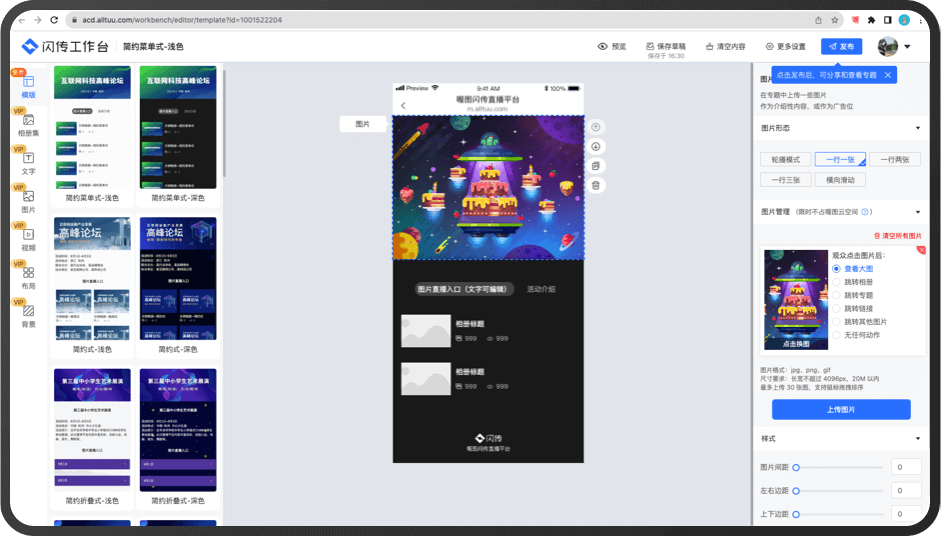Choose the 跳转链接 radio option
941x536 pixels.
(x=837, y=308)
